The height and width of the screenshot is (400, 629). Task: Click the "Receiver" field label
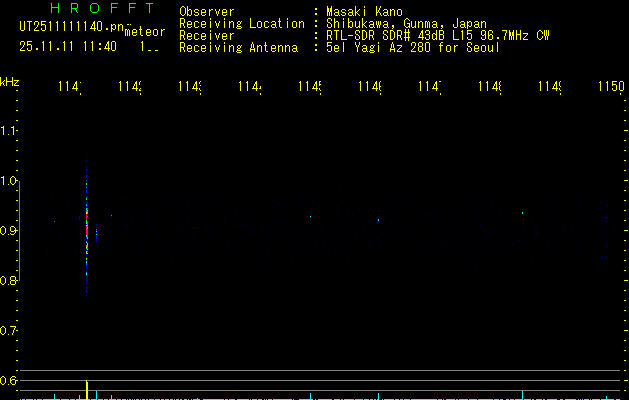click(207, 36)
